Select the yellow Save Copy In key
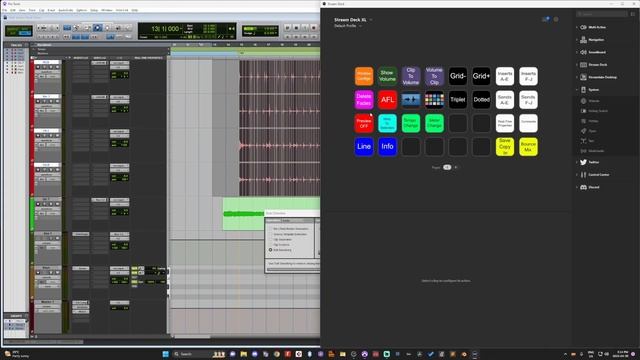Viewport: 640px width, 360px height. click(x=505, y=147)
